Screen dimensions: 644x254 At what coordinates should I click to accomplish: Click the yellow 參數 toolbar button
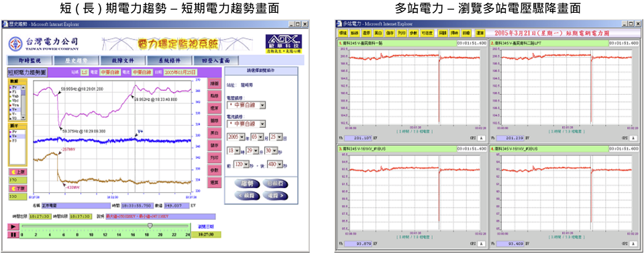(414, 32)
